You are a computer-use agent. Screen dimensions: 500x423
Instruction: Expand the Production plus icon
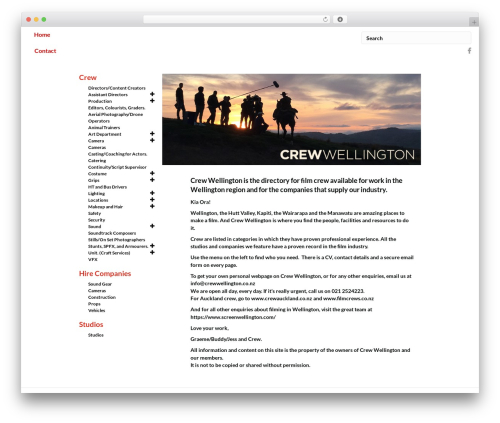click(152, 101)
